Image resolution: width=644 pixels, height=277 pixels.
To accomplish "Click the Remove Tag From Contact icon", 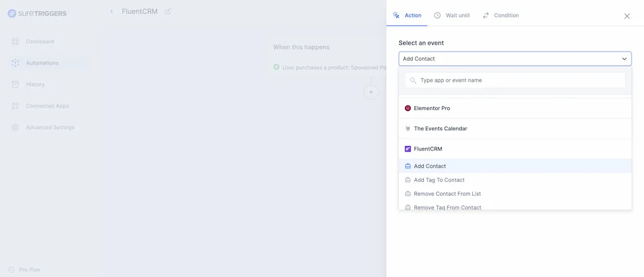I will [x=408, y=208].
